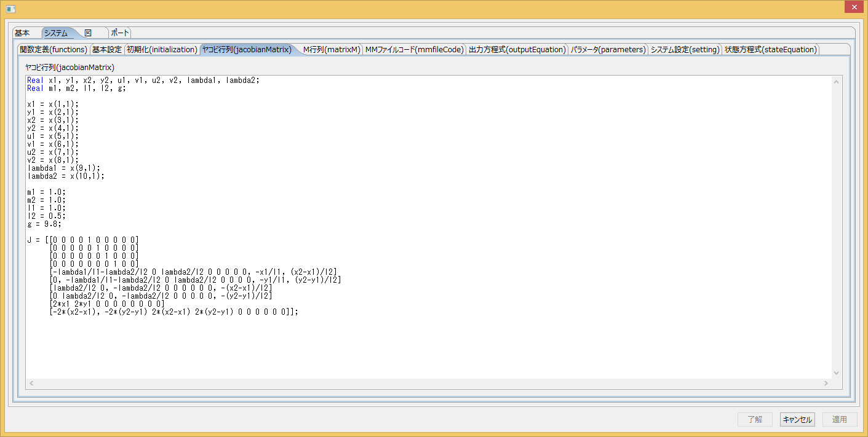Click the application icon in title bar
The image size is (868, 437).
(x=10, y=9)
